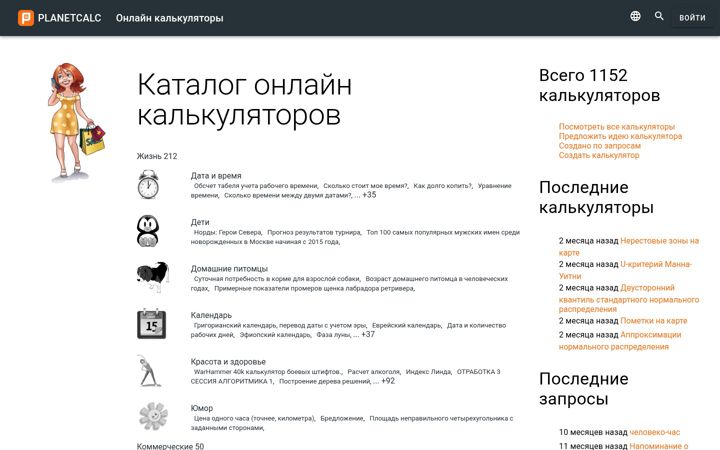Open search via magnifier icon
The height and width of the screenshot is (450, 720).
click(x=659, y=16)
